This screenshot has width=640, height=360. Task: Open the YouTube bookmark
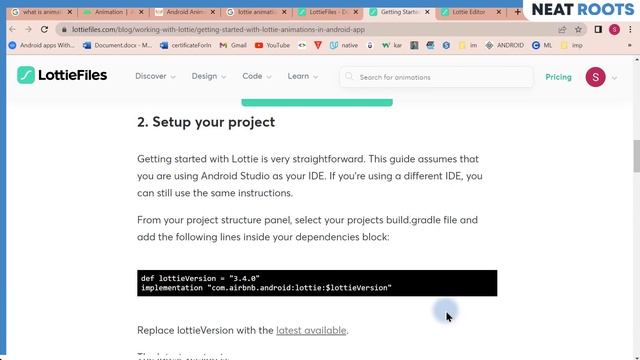tap(272, 45)
